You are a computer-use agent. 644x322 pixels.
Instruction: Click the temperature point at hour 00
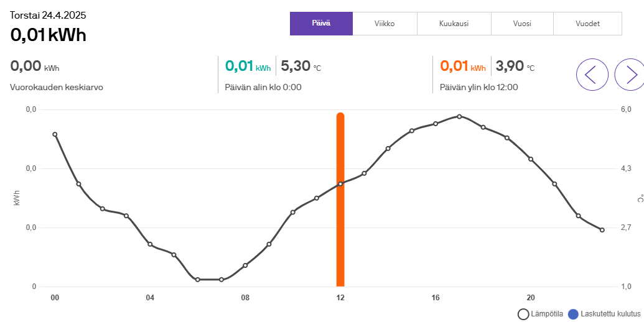click(x=55, y=134)
